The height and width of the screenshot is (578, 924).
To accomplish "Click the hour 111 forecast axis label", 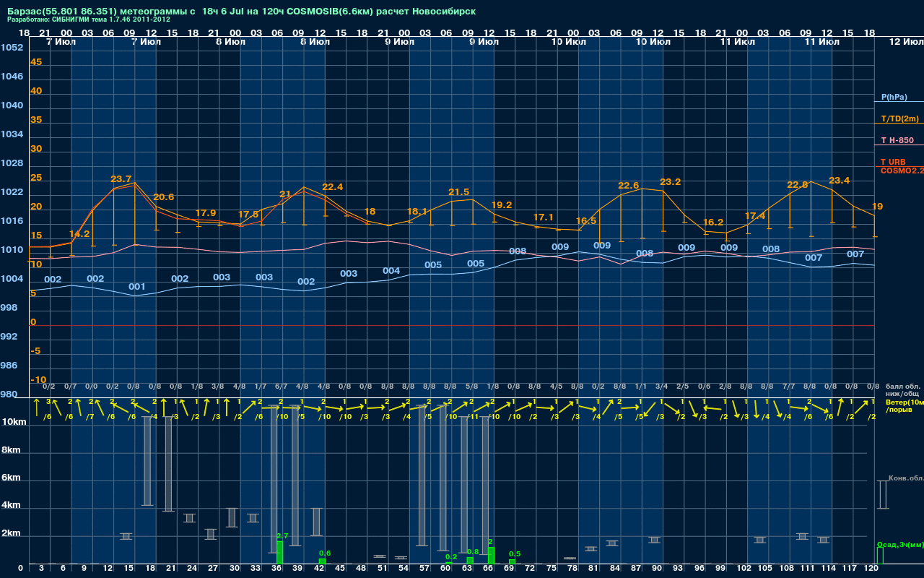I will (x=808, y=569).
